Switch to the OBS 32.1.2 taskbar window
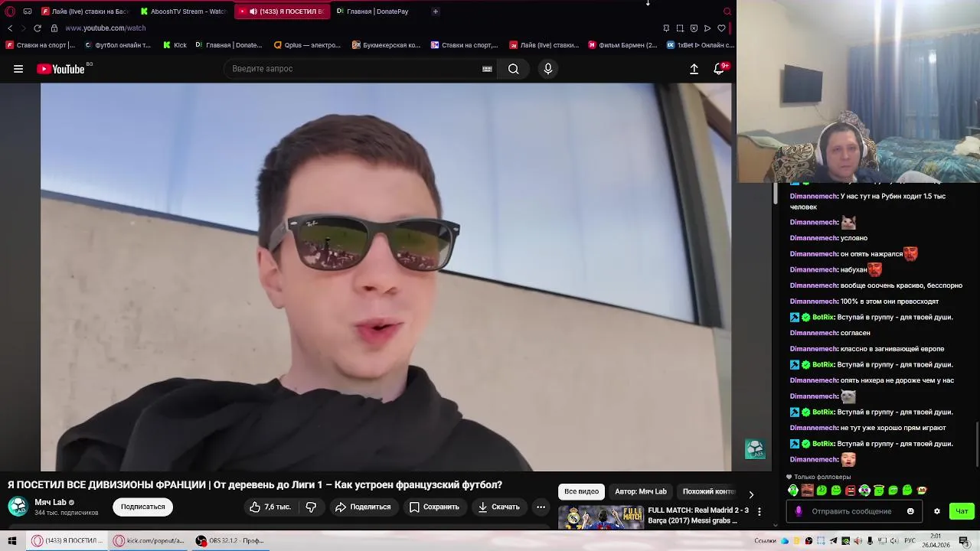This screenshot has width=980, height=551. point(230,541)
